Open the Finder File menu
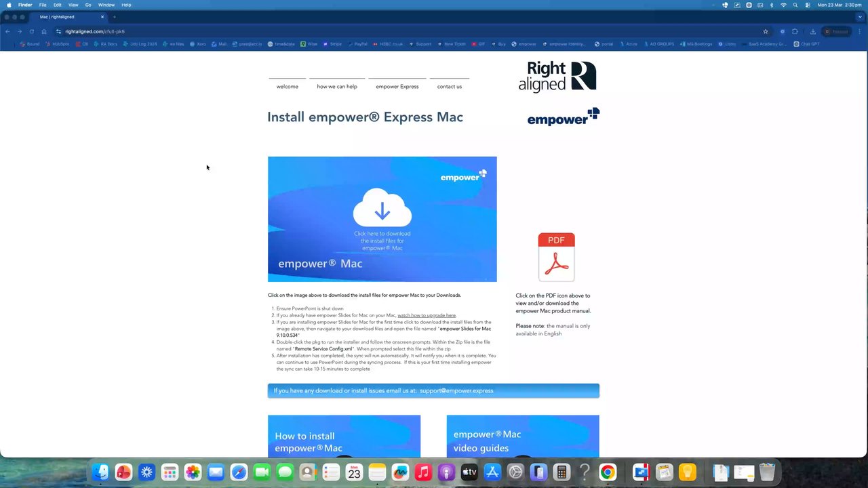Screen dimensions: 868x488 43,5
